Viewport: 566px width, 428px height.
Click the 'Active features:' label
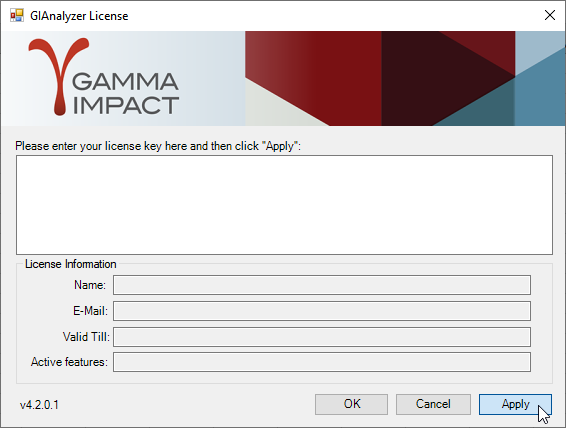click(x=69, y=362)
